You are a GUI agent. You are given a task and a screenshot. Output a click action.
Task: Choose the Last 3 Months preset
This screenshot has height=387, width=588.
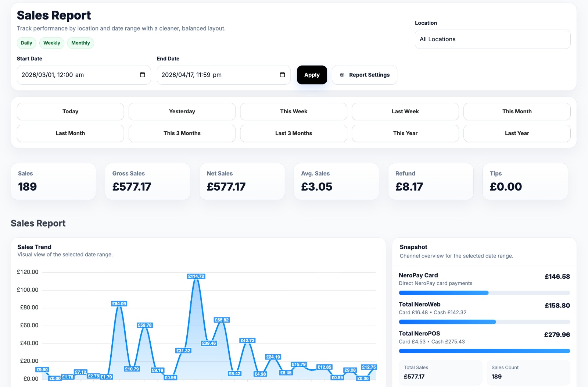(294, 133)
